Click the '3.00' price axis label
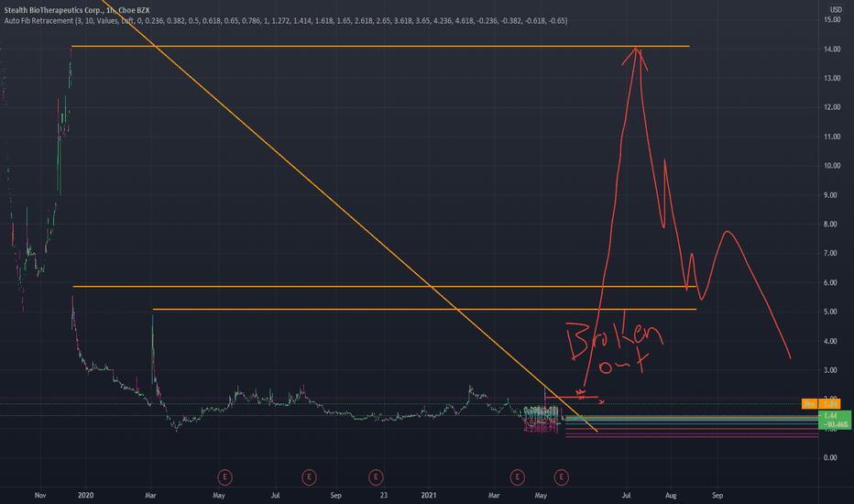Screen dimensions: 854x504 click(832, 370)
